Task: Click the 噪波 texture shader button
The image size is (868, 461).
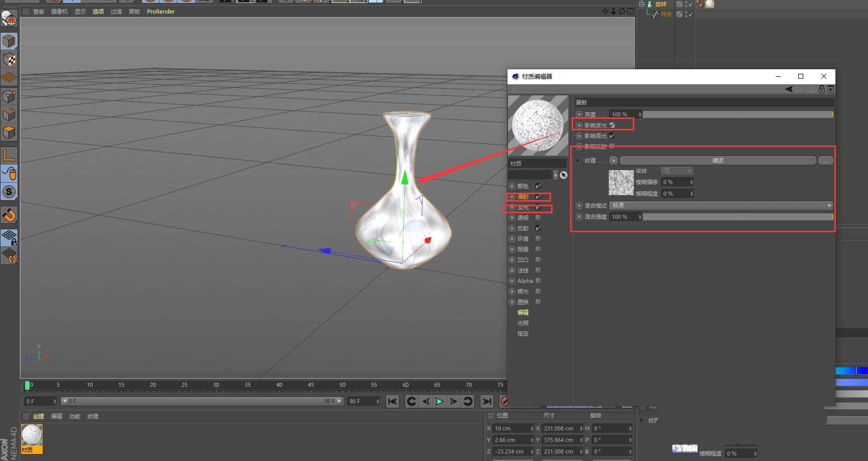Action: coord(718,161)
